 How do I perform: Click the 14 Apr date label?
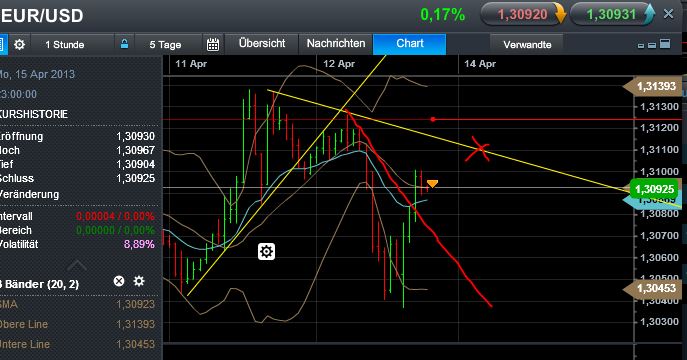pos(480,64)
